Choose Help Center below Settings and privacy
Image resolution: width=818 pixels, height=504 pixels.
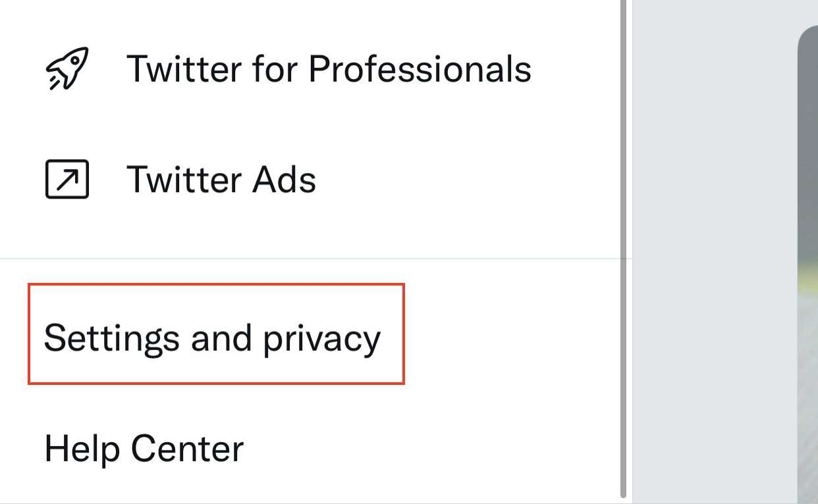144,449
